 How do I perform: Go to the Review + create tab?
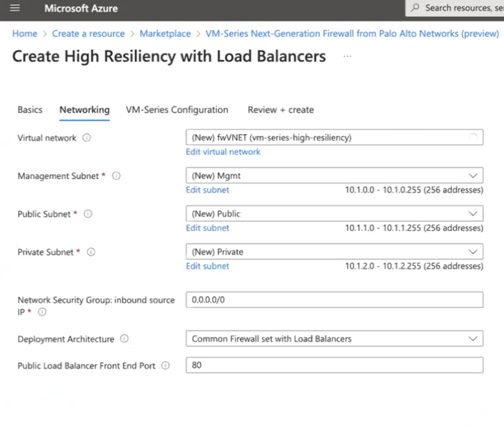(x=281, y=110)
